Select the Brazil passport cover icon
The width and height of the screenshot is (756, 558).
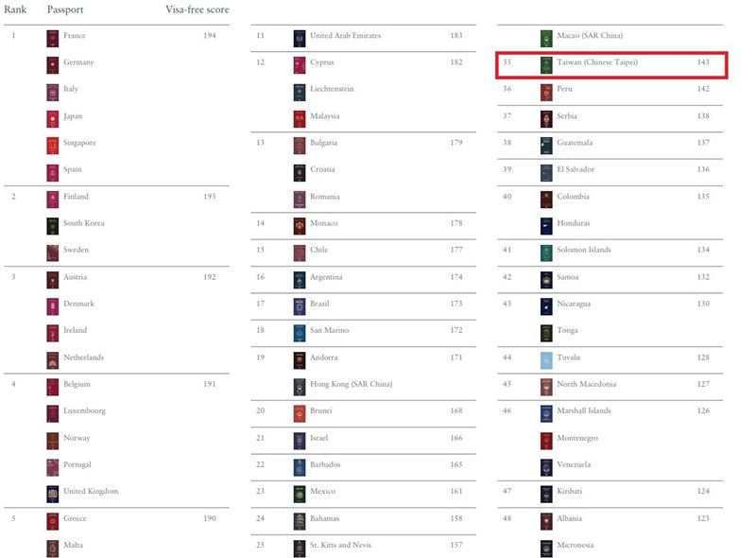300,306
